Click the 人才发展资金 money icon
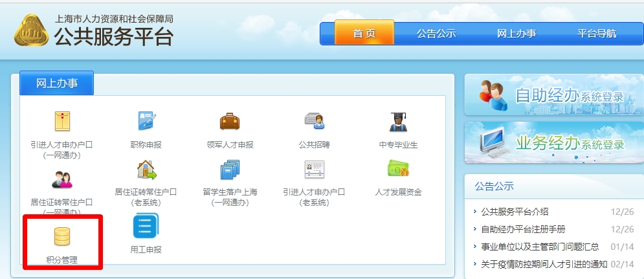644x279 pixels. [398, 170]
